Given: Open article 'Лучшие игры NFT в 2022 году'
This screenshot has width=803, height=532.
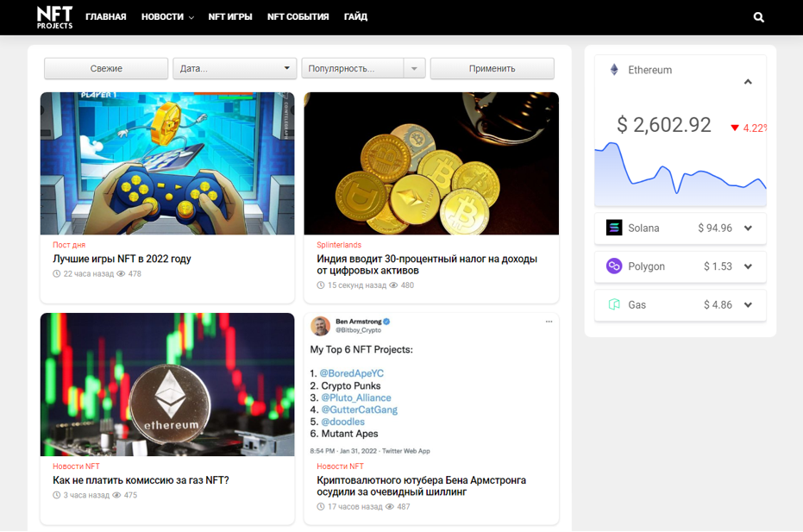Looking at the screenshot, I should click(x=122, y=259).
